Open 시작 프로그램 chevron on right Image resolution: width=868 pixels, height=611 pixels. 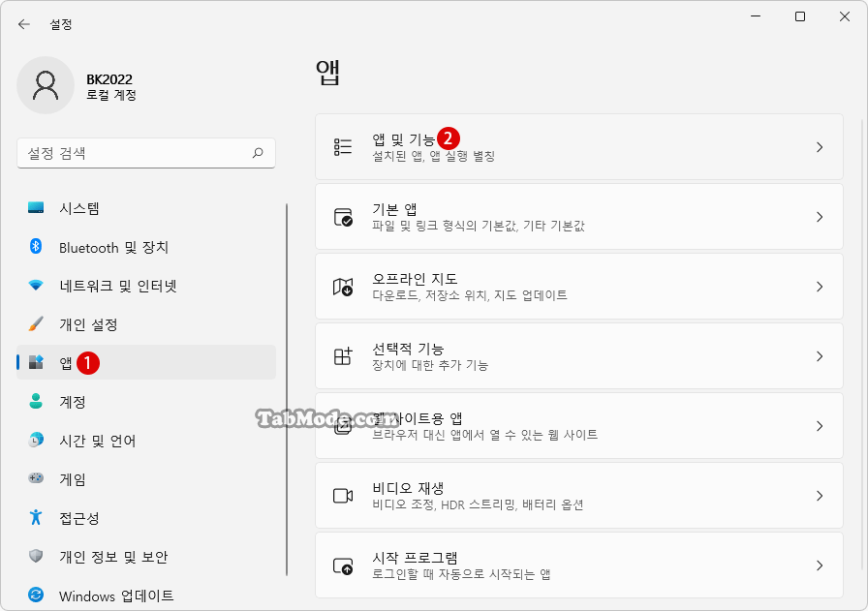pyautogui.click(x=820, y=565)
